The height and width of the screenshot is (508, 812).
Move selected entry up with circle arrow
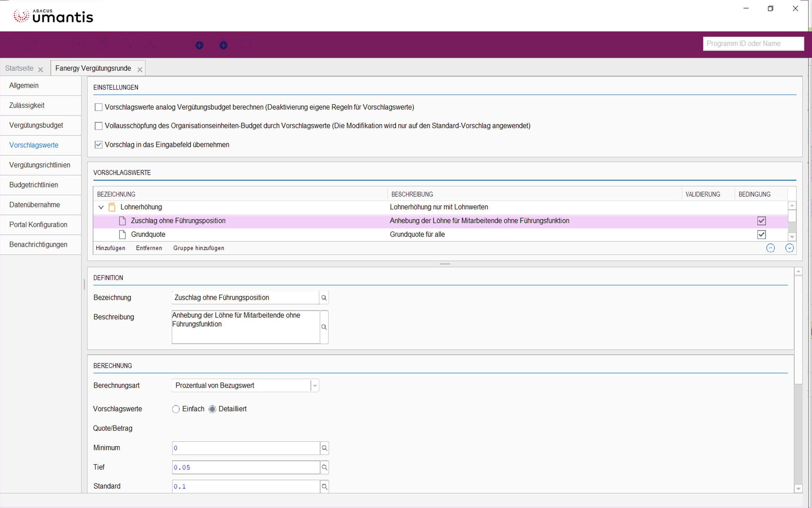[770, 248]
